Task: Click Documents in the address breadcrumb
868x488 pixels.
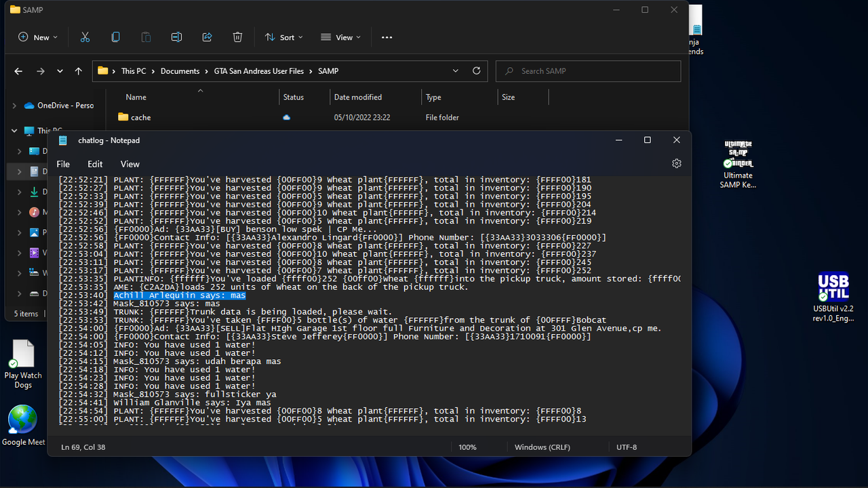Action: click(180, 71)
